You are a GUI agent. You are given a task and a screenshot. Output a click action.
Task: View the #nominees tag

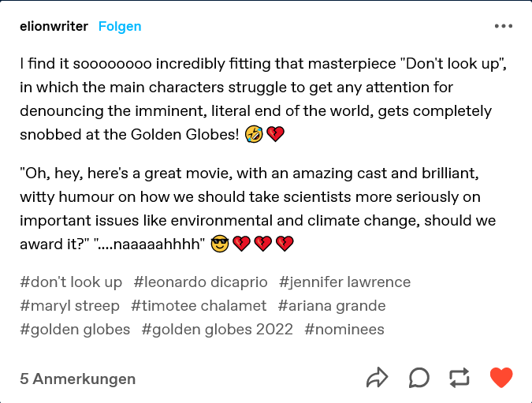pyautogui.click(x=344, y=329)
